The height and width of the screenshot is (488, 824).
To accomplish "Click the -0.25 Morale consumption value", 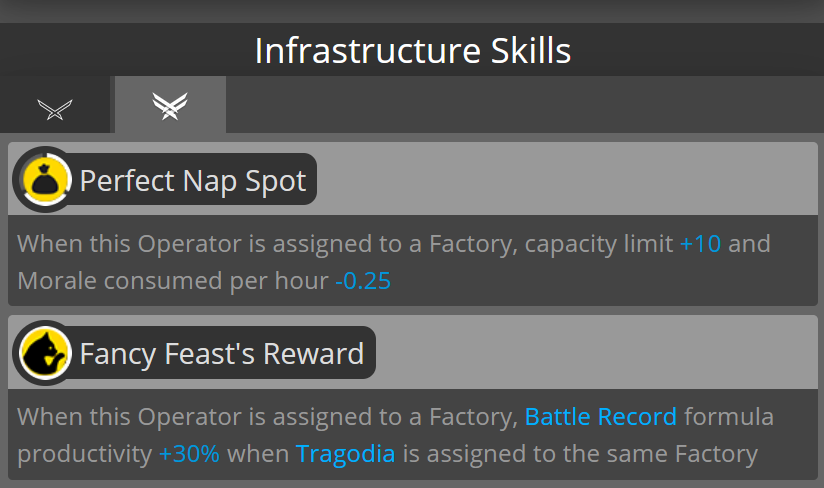I will click(x=362, y=281).
